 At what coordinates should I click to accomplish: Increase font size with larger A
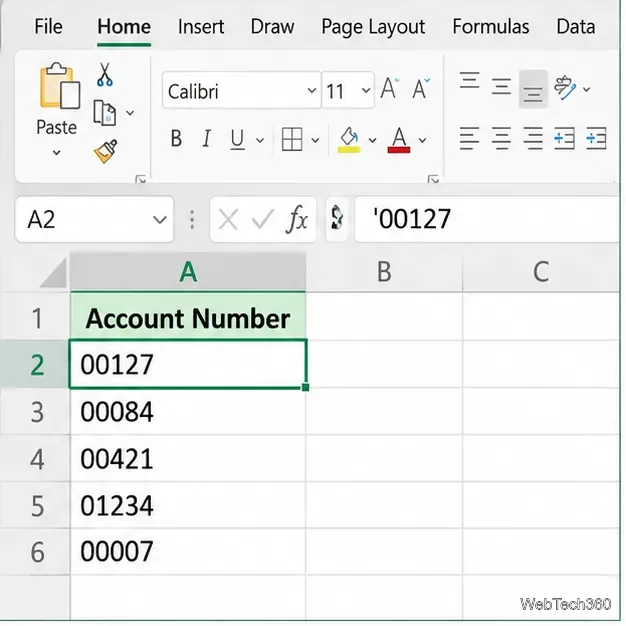389,89
